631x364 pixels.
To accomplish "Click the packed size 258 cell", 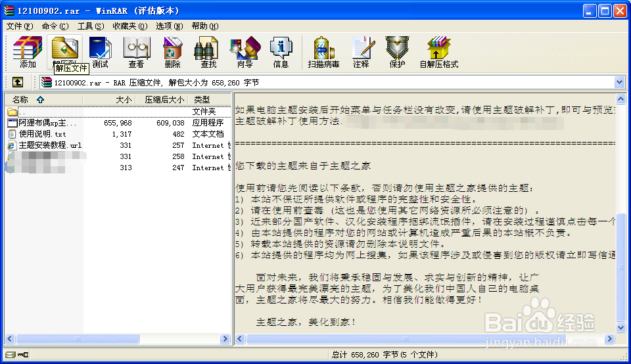I will (178, 156).
